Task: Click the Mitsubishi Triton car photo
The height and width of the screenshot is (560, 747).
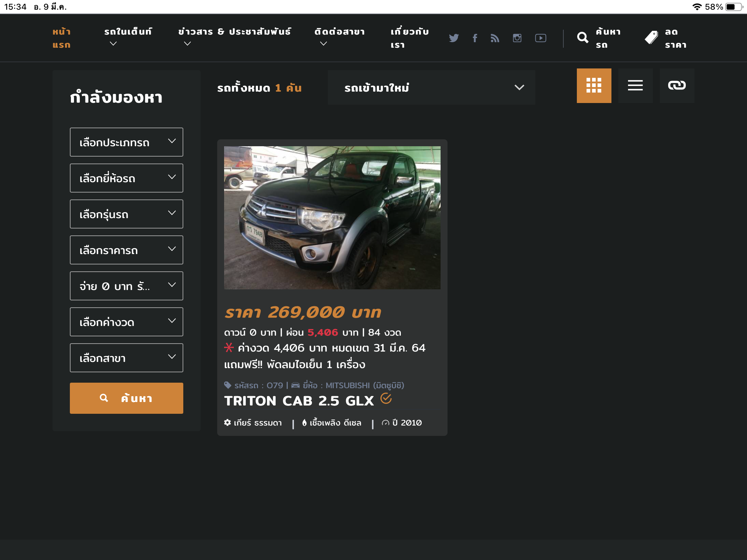Action: coord(332,218)
